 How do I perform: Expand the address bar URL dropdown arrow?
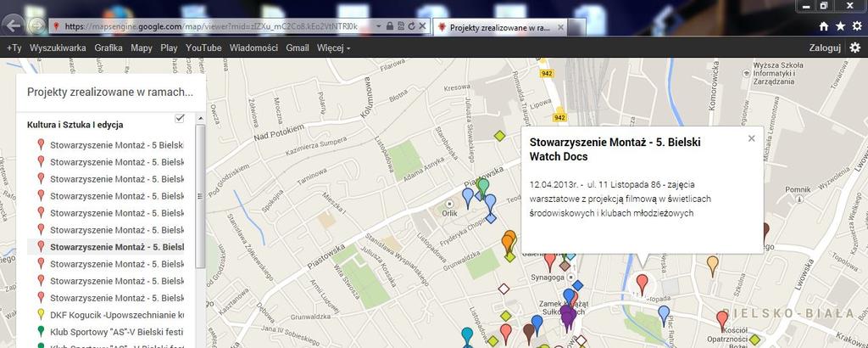(x=378, y=26)
